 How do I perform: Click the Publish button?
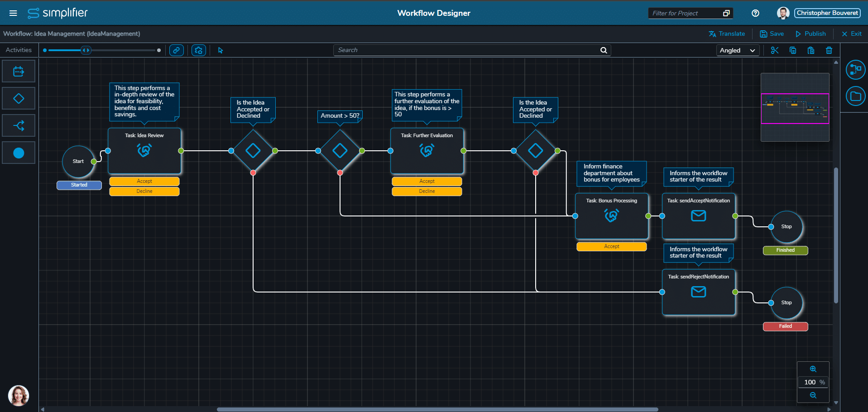(810, 34)
